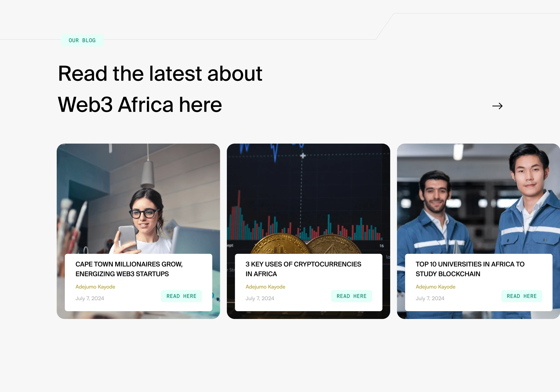Click the white info panel of cryptocurrencies card
The image size is (560, 392).
coord(308,282)
